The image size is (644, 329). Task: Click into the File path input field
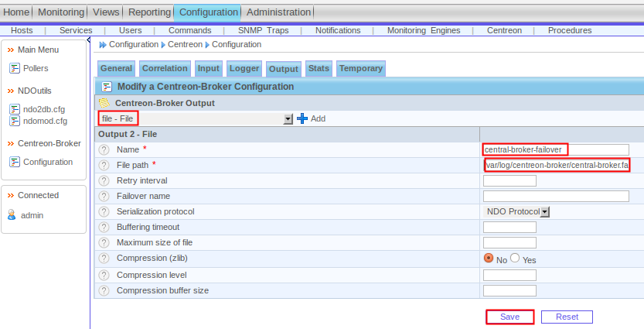(x=556, y=166)
